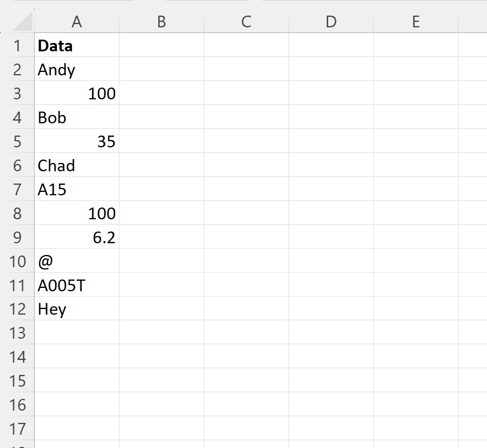
Task: Select the column E header
Action: (x=416, y=21)
